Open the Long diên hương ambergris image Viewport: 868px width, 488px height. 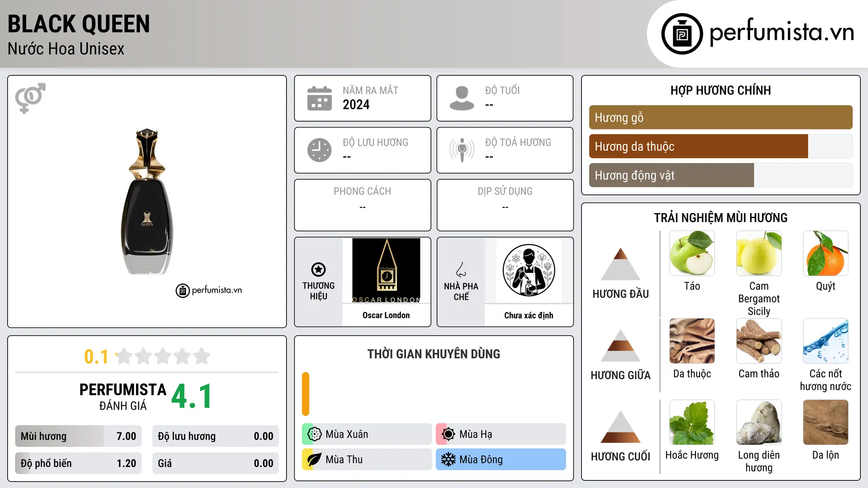[x=759, y=422]
